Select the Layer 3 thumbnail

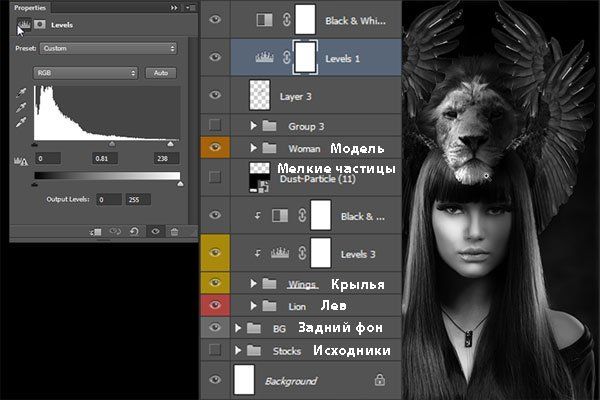click(259, 95)
